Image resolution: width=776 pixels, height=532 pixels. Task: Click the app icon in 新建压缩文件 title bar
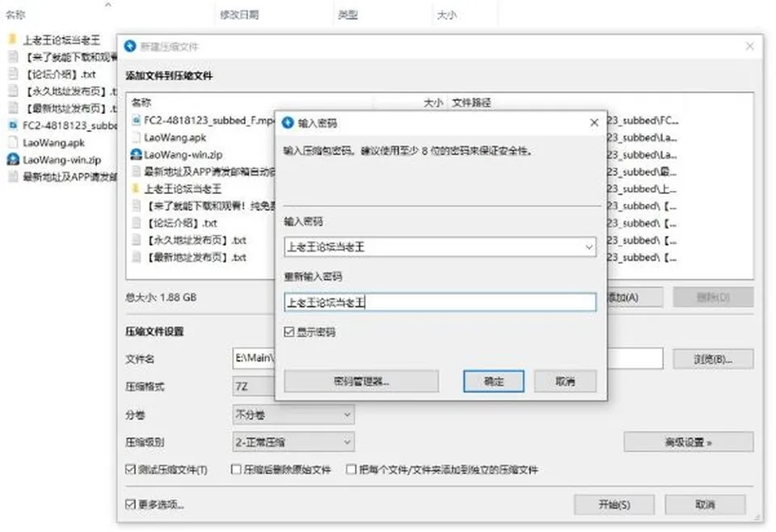pos(130,47)
